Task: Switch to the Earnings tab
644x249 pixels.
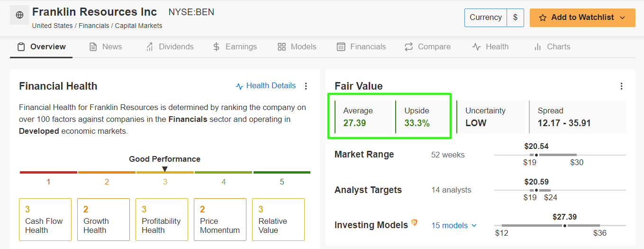Action: pyautogui.click(x=235, y=46)
